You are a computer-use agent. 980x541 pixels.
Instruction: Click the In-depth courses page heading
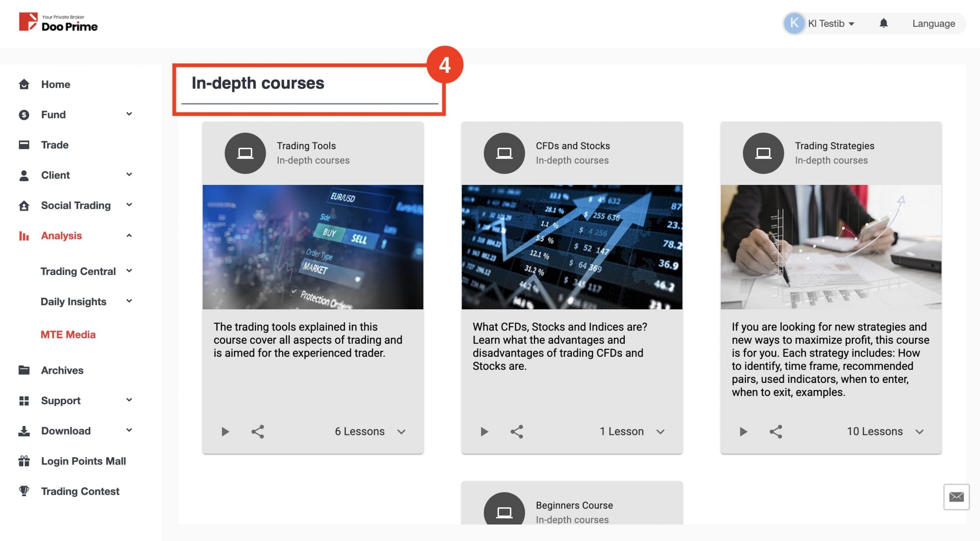pos(258,83)
